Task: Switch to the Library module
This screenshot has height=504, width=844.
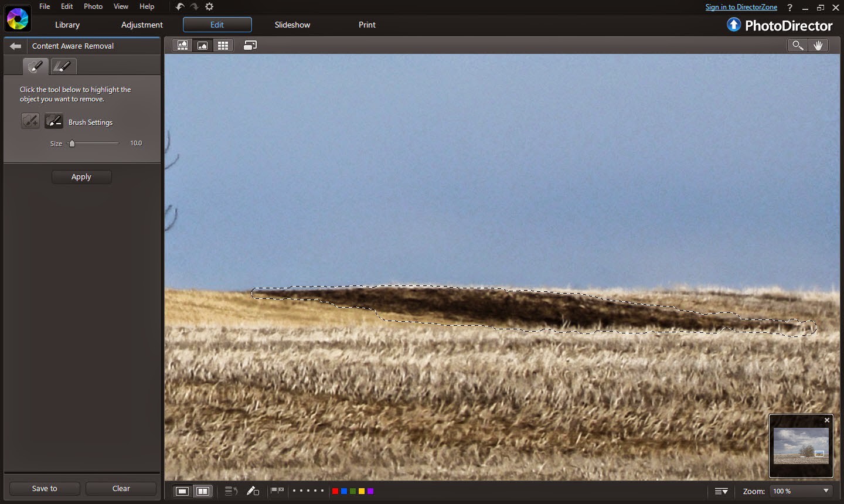Action: click(67, 25)
